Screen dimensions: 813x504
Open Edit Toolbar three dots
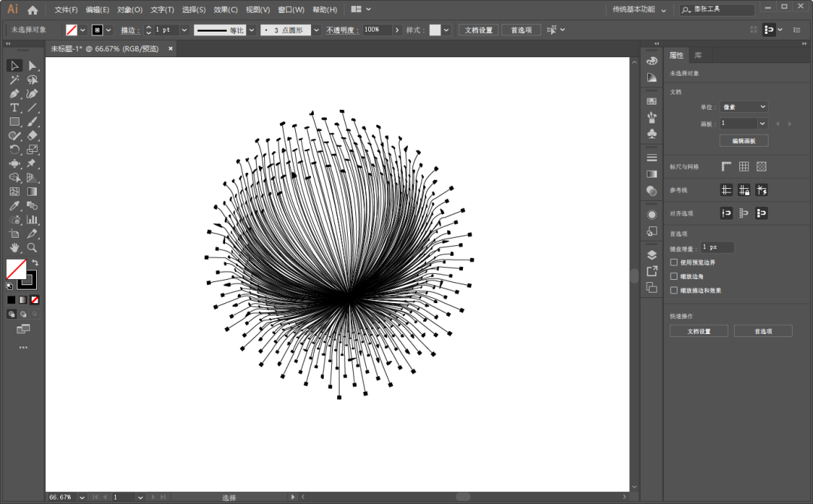[x=23, y=348]
